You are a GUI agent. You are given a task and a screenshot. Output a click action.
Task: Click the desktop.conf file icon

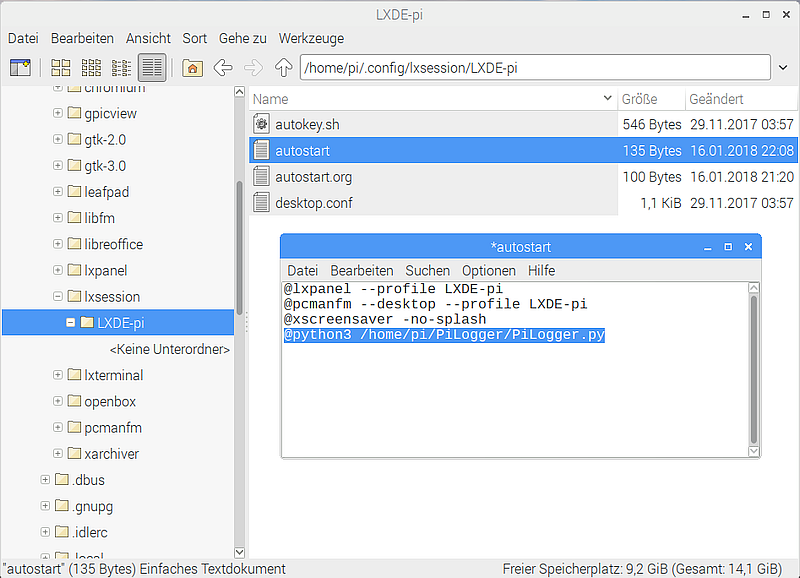[262, 203]
